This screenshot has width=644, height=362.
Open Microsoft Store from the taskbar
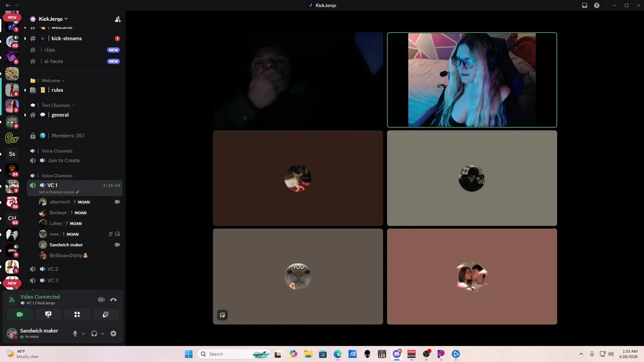tap(323, 354)
